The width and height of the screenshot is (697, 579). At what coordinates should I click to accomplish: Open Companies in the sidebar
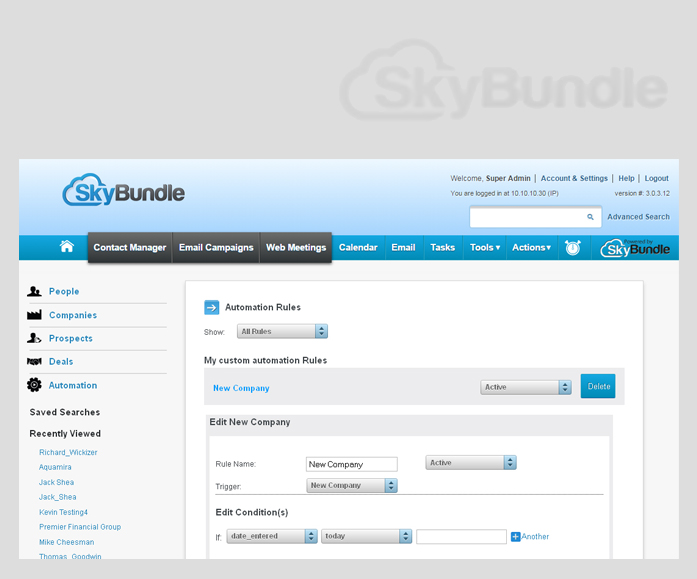pos(73,315)
